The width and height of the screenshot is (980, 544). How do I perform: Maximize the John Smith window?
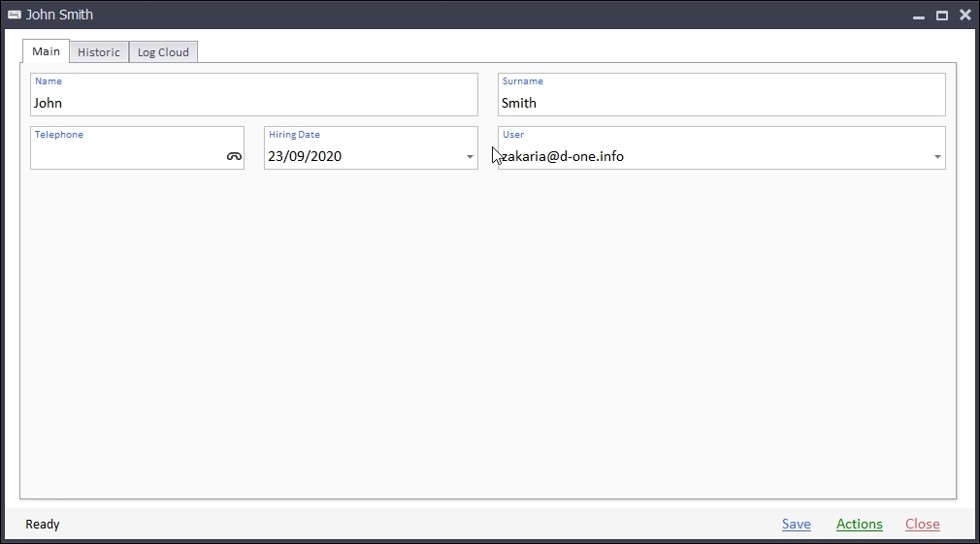click(941, 16)
